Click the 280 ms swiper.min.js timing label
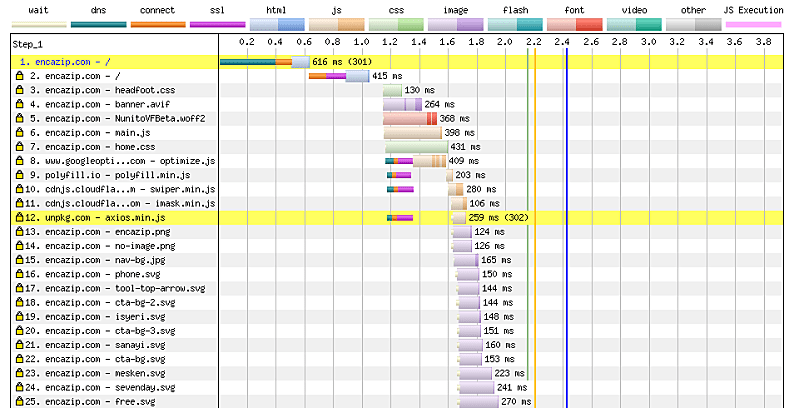The height and width of the screenshot is (408, 789). (481, 189)
